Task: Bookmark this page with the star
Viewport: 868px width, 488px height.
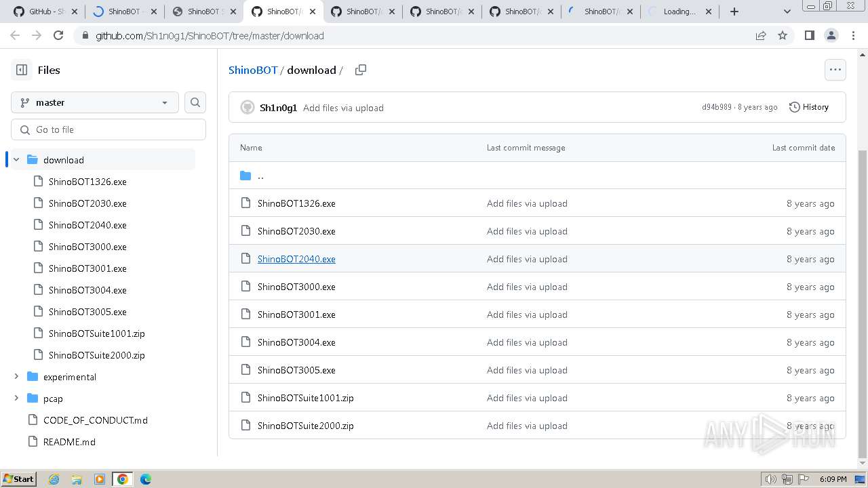Action: [x=783, y=35]
